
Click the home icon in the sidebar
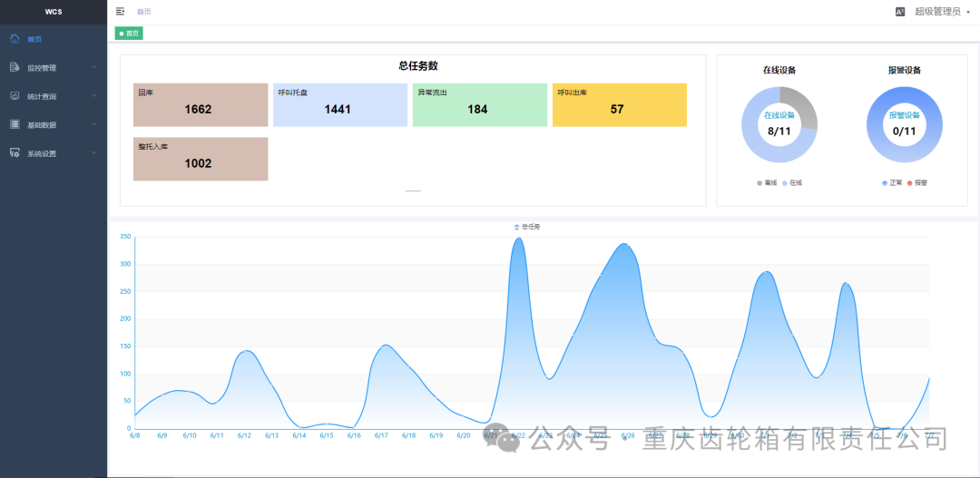15,39
